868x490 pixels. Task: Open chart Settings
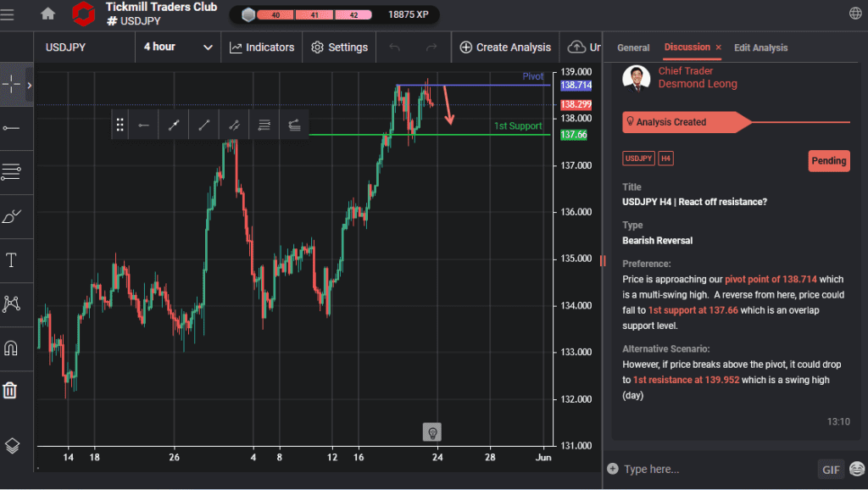coord(338,47)
